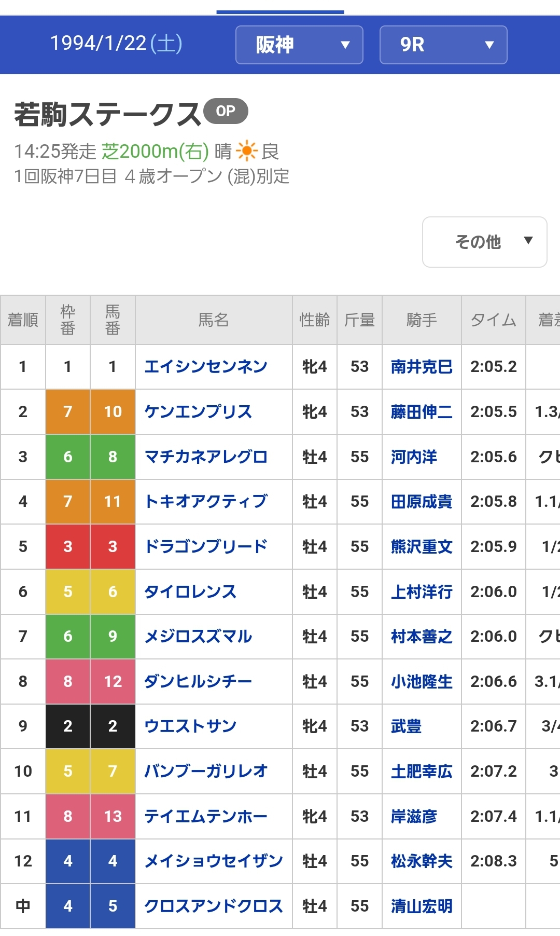Click the sunny weather icon
This screenshot has width=560, height=936.
[246, 151]
